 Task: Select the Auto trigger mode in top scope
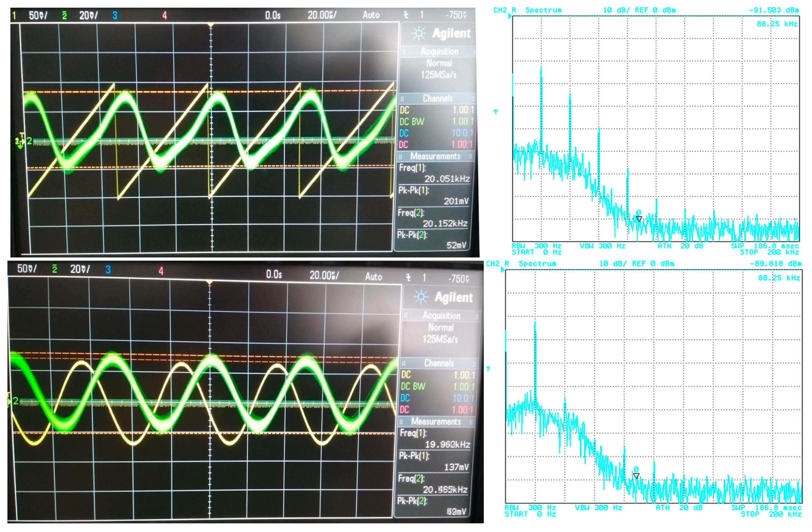pos(371,15)
